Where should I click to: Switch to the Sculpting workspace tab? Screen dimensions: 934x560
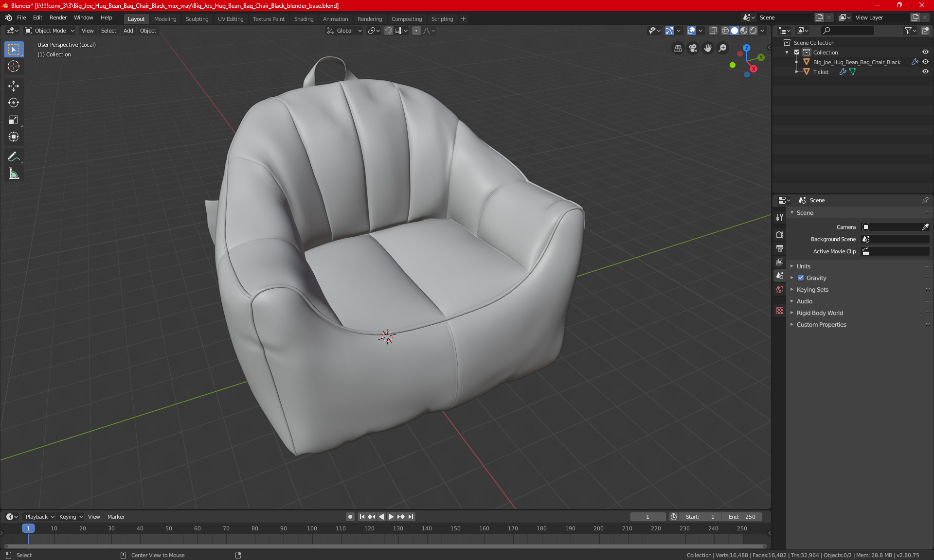[x=197, y=19]
